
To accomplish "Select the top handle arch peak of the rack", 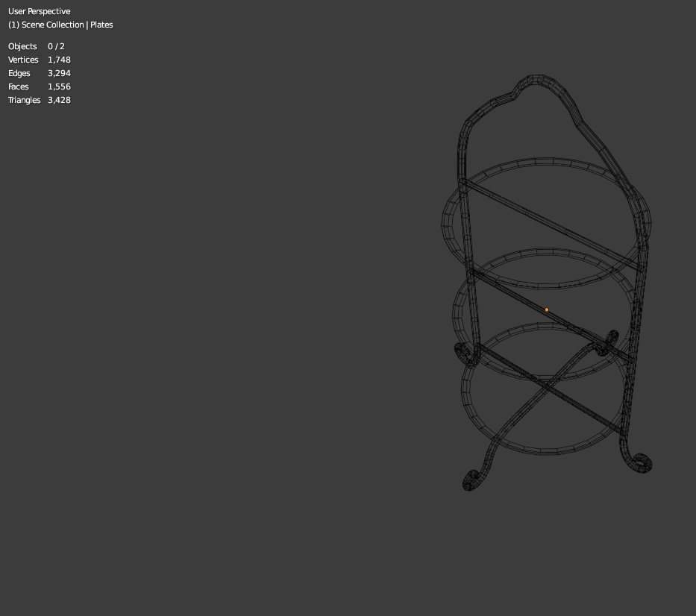I will (x=537, y=80).
